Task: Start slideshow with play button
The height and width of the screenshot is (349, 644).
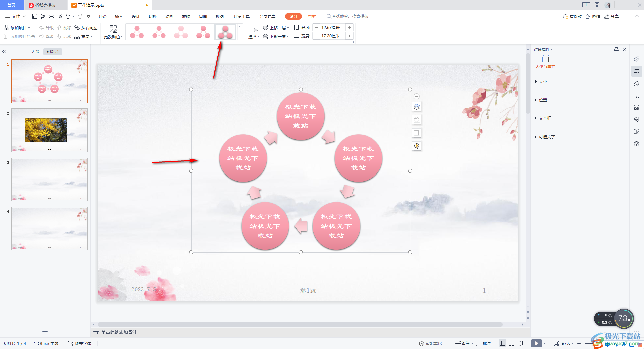Action: click(536, 343)
